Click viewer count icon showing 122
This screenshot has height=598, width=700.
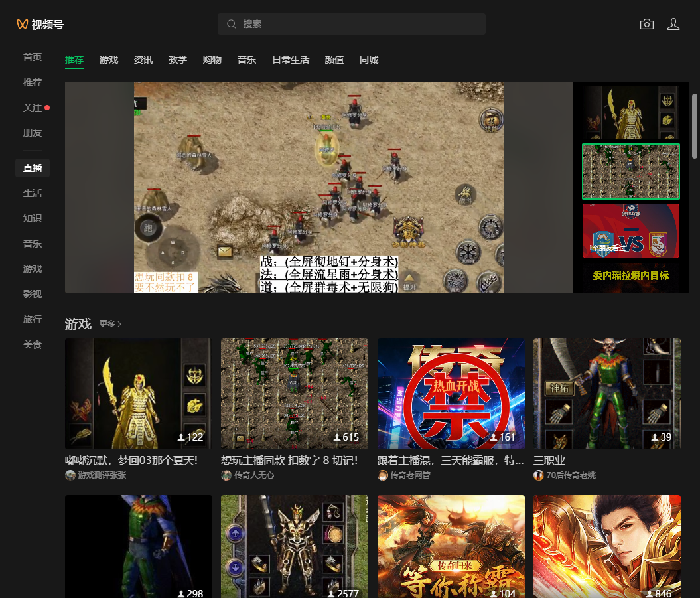click(x=180, y=437)
